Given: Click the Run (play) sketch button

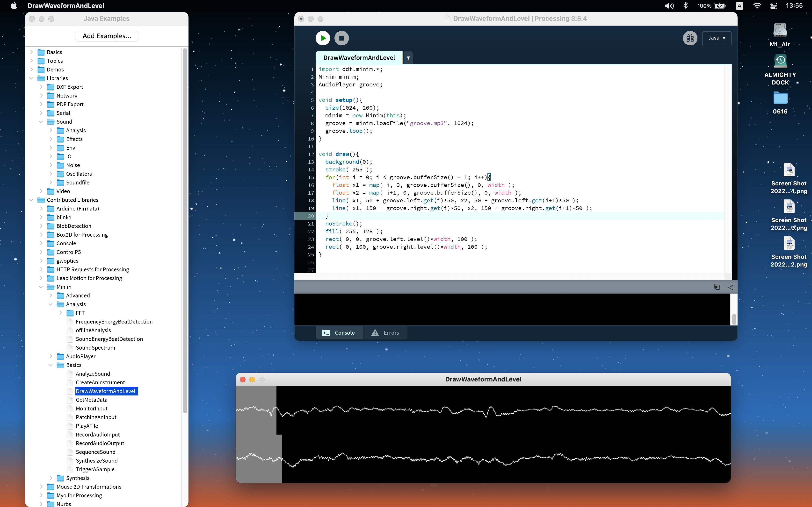Looking at the screenshot, I should coord(323,38).
